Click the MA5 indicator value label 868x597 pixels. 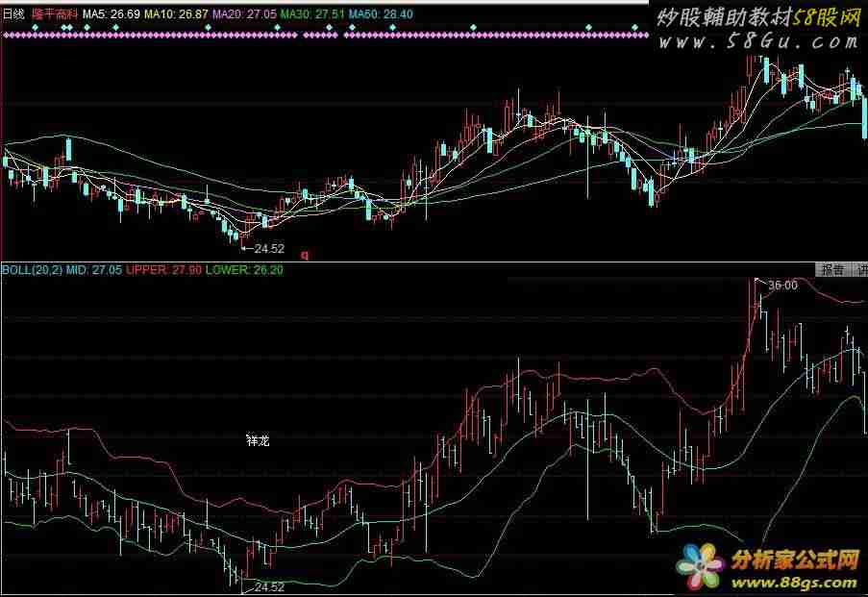coord(111,15)
